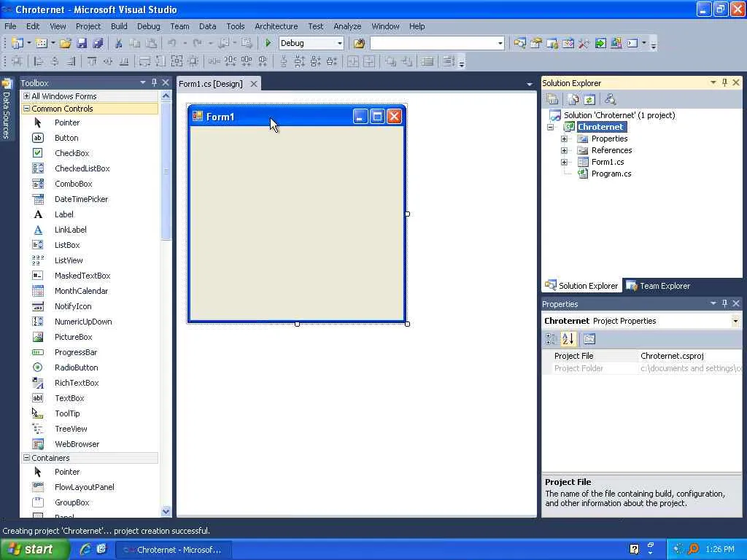Select the Label control in Toolbox

[x=64, y=214]
